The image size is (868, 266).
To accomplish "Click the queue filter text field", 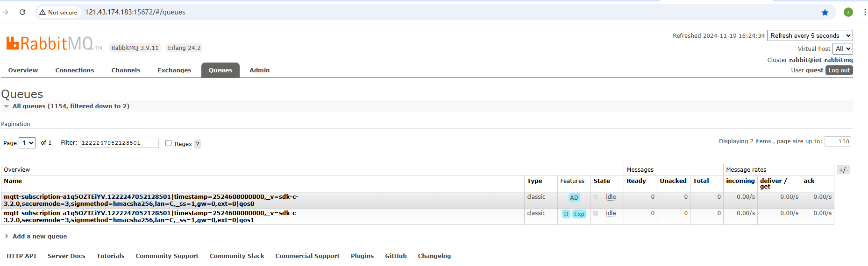I will click(119, 143).
